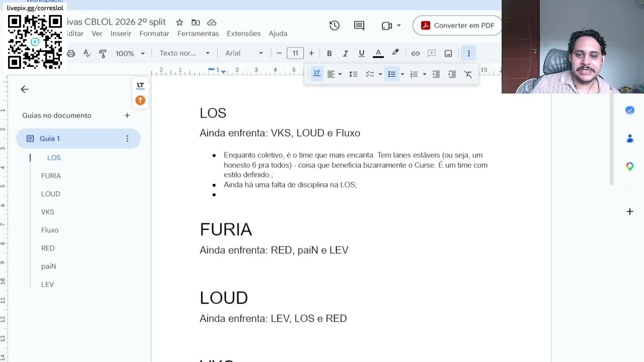Image resolution: width=644 pixels, height=362 pixels.
Task: Jump to FURIA heading in outline
Action: (51, 176)
